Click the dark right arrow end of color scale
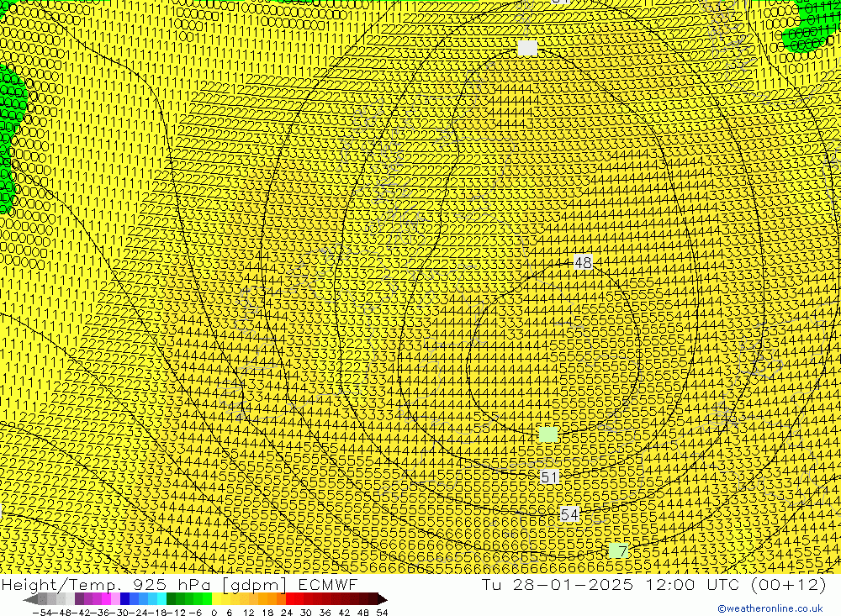Screen dimensions: 841x616 [x=383, y=599]
